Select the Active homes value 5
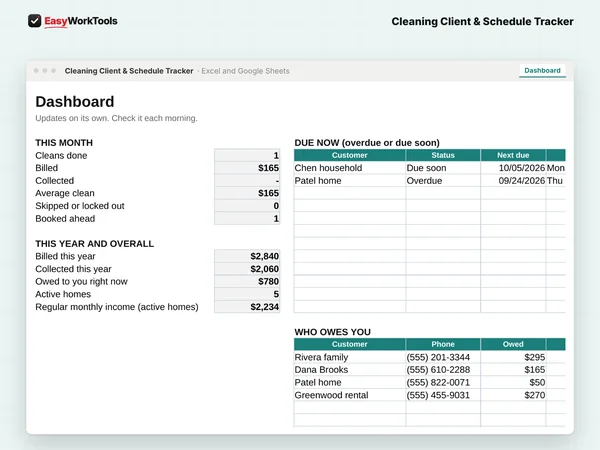The height and width of the screenshot is (450, 600). (247, 294)
